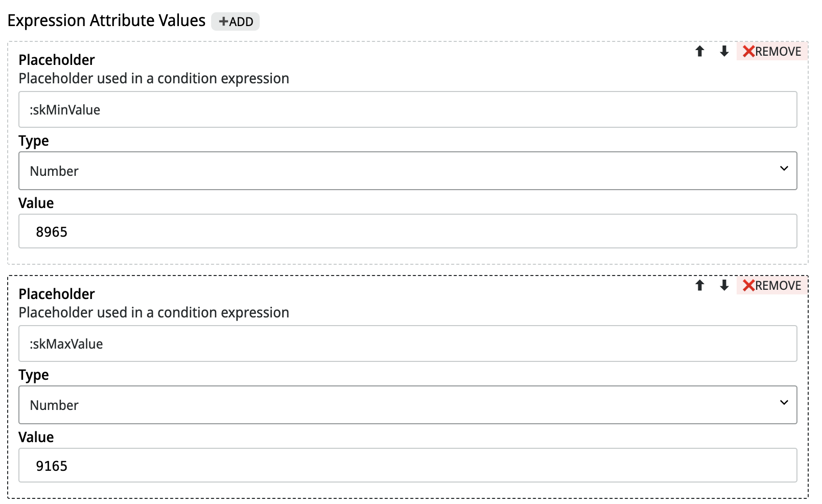The height and width of the screenshot is (504, 822).
Task: Open the Type dropdown for :skMaxValue
Action: [407, 405]
